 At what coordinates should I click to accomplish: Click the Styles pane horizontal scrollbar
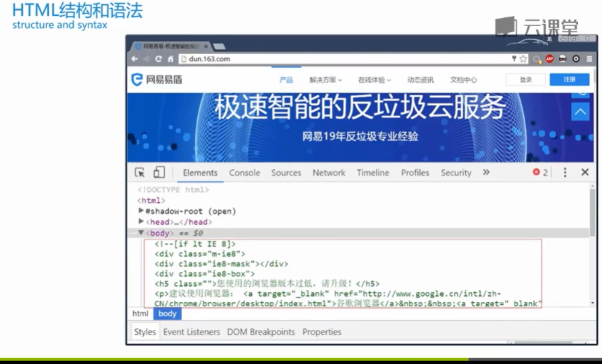pos(543,342)
